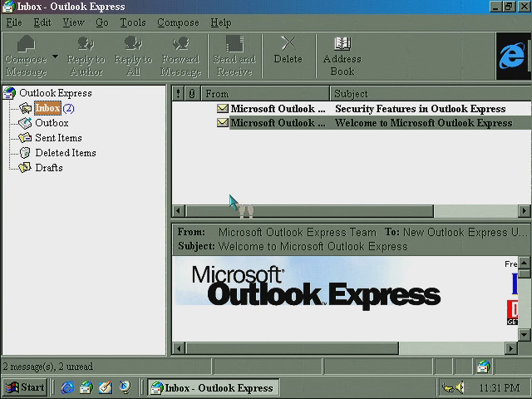This screenshot has height=399, width=532.
Task: Click sender of the Security Features message
Action: [x=278, y=109]
